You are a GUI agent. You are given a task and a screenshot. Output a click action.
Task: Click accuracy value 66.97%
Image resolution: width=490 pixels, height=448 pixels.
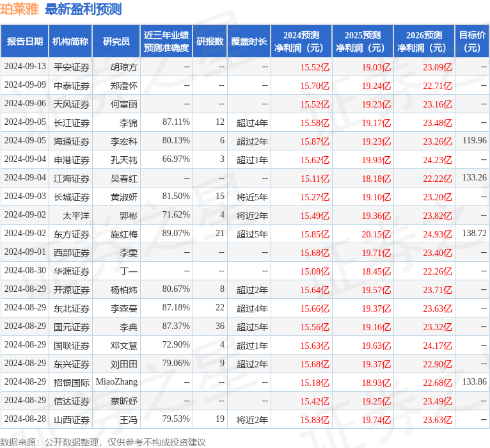176,159
